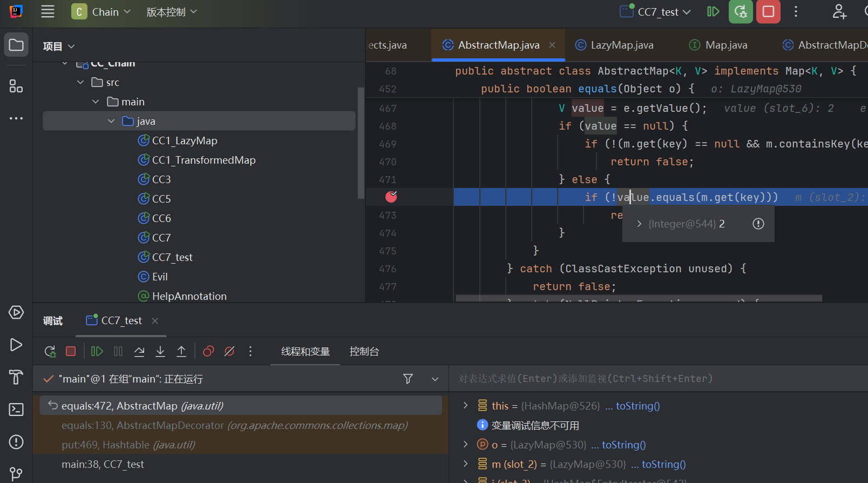
Task: View breakpoints in debug toolbar
Action: click(208, 352)
